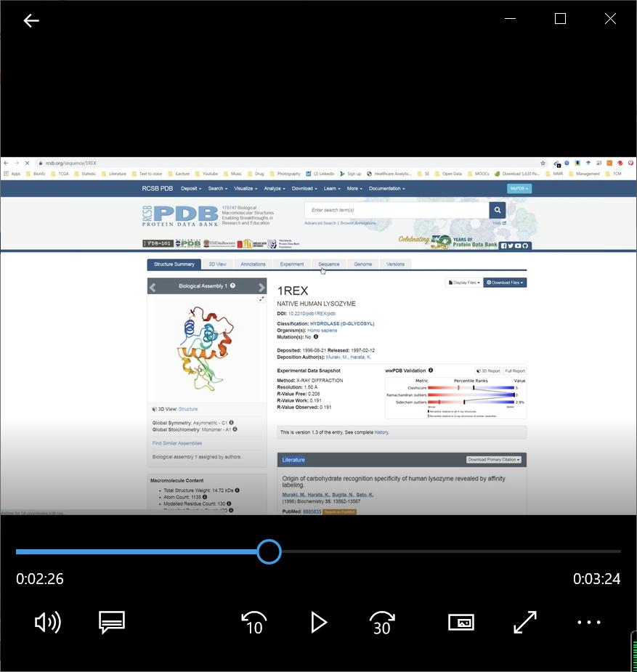This screenshot has height=672, width=637.
Task: Expand the Search dropdown menu
Action: [x=218, y=189]
